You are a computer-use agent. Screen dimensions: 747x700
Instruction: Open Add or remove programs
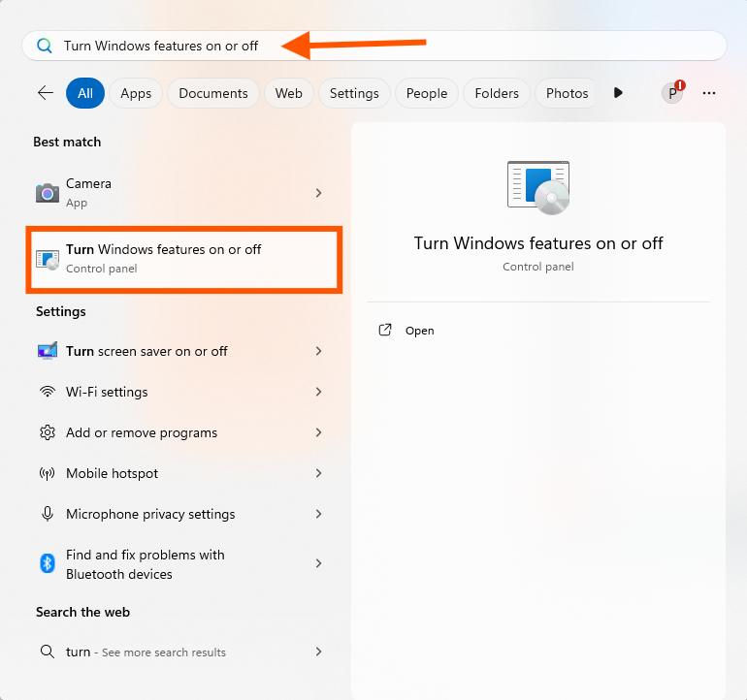click(x=180, y=432)
